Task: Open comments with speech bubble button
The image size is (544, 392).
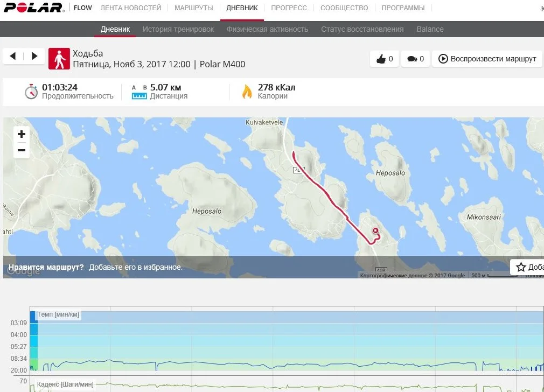Action: 415,59
